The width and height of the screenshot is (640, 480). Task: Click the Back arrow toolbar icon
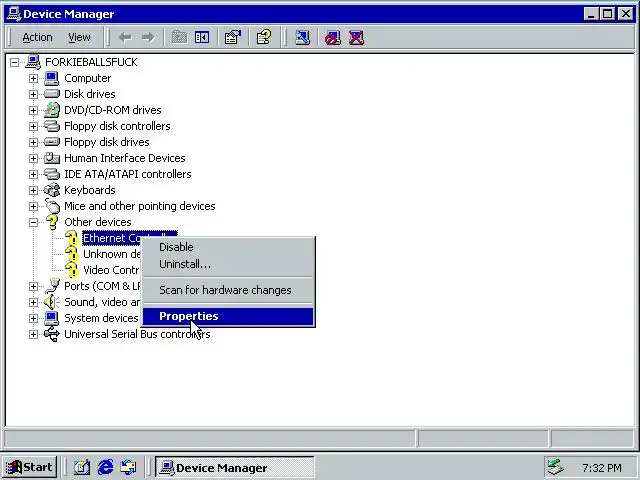125,38
